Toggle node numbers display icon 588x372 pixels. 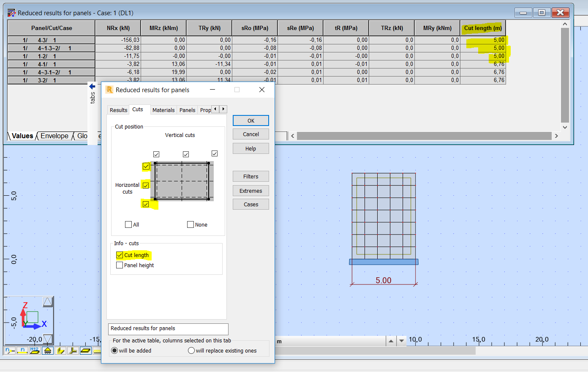point(9,350)
